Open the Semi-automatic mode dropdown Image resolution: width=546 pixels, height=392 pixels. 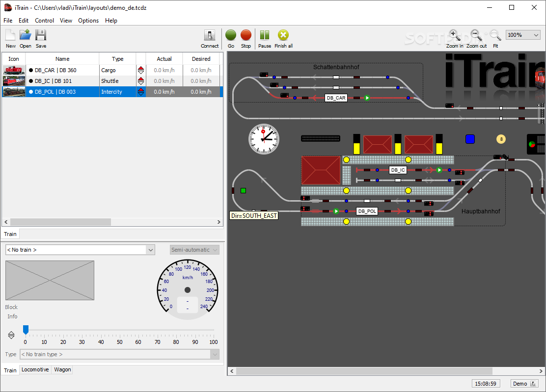tap(194, 250)
